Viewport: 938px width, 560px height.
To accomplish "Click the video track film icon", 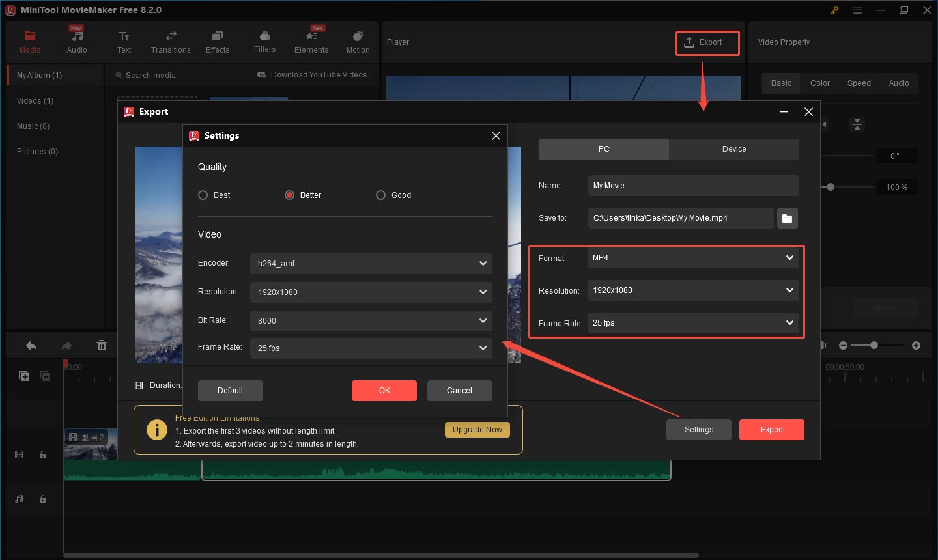I will pos(19,455).
